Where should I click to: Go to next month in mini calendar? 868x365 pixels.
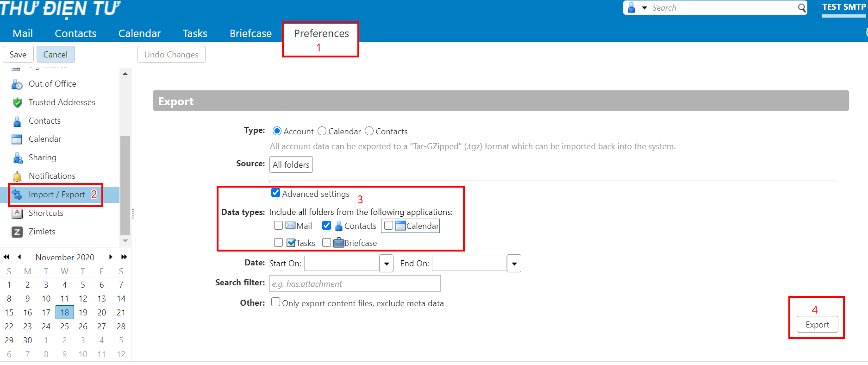(x=111, y=257)
